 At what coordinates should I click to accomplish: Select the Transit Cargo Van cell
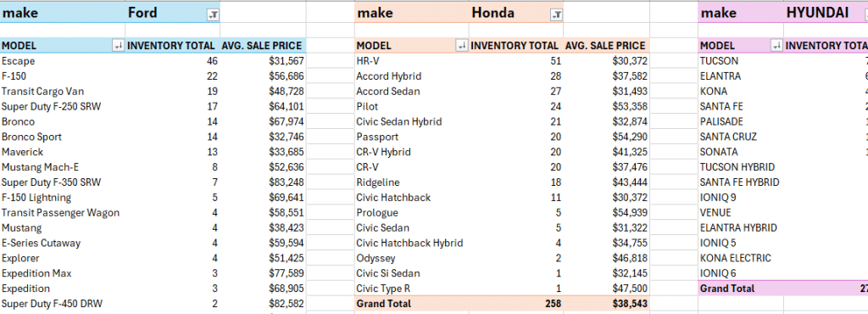pyautogui.click(x=63, y=92)
